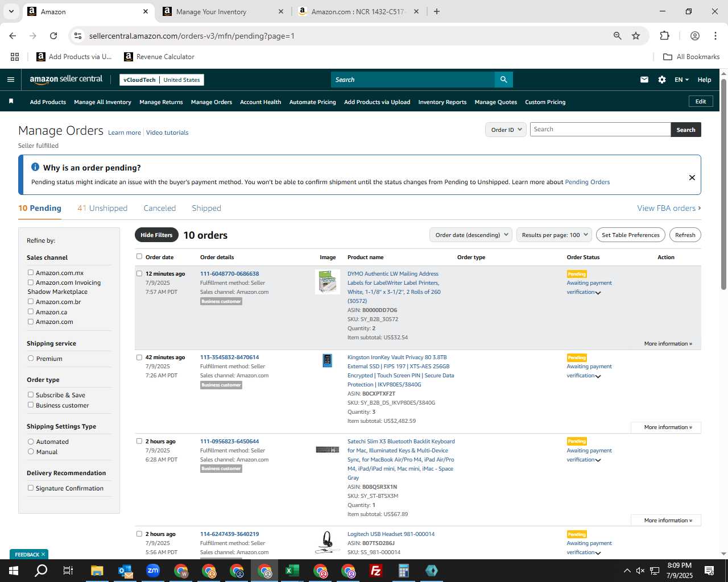
Task: Open the Seller Central hamburger menu
Action: pos(10,80)
